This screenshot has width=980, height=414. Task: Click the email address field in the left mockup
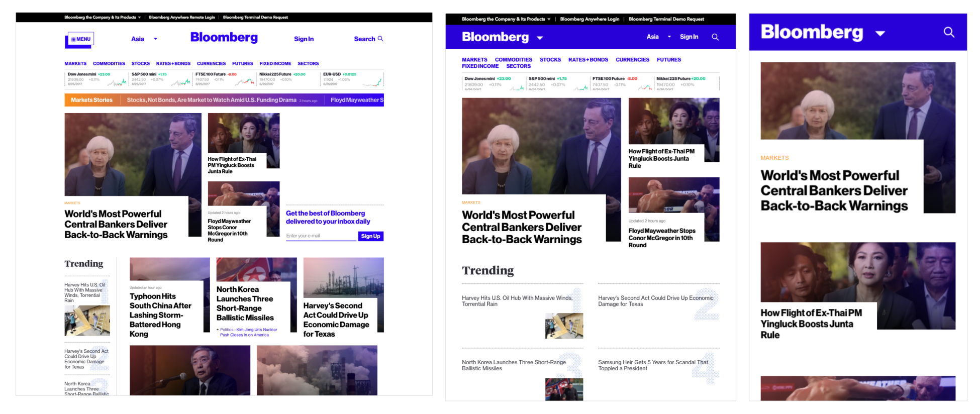[x=321, y=236]
